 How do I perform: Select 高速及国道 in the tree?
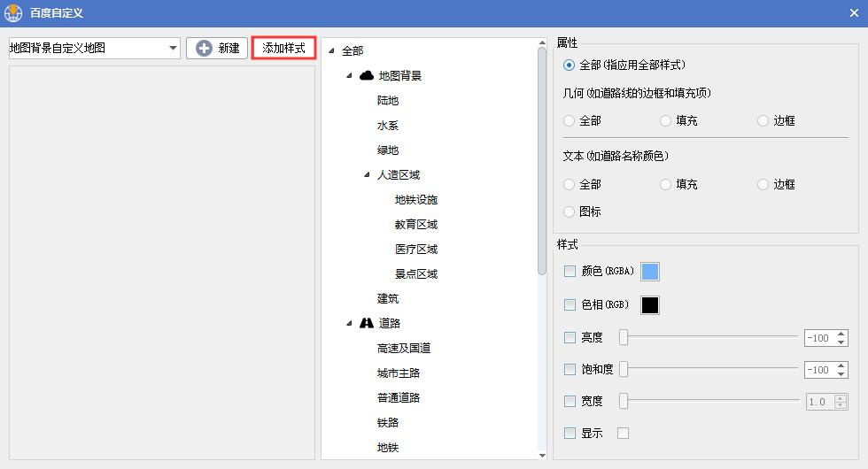(x=404, y=348)
